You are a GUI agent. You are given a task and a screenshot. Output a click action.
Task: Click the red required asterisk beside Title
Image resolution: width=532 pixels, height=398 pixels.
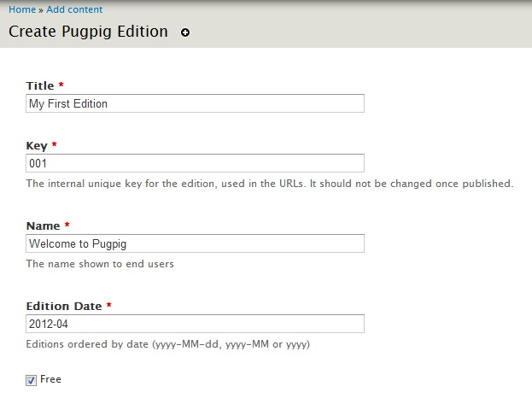tap(61, 85)
